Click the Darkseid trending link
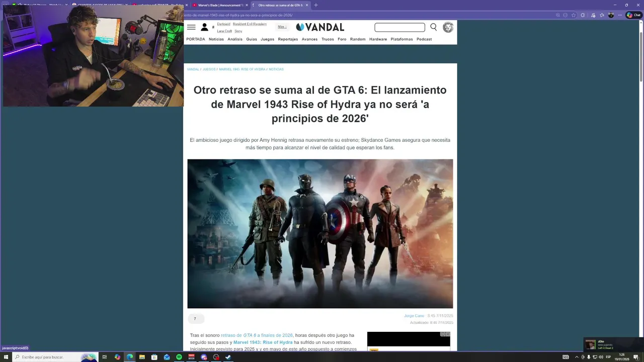Screen dimensions: 644x362 tap(223, 24)
